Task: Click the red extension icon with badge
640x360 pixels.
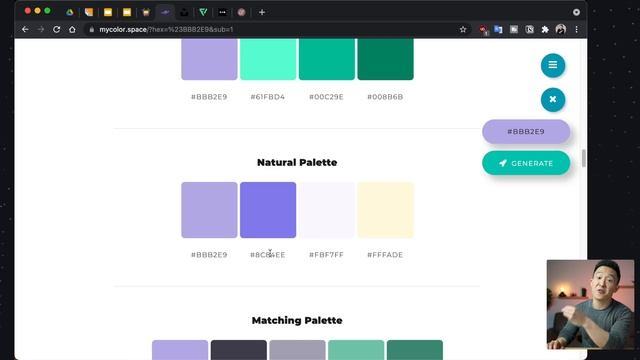Action: 483,29
